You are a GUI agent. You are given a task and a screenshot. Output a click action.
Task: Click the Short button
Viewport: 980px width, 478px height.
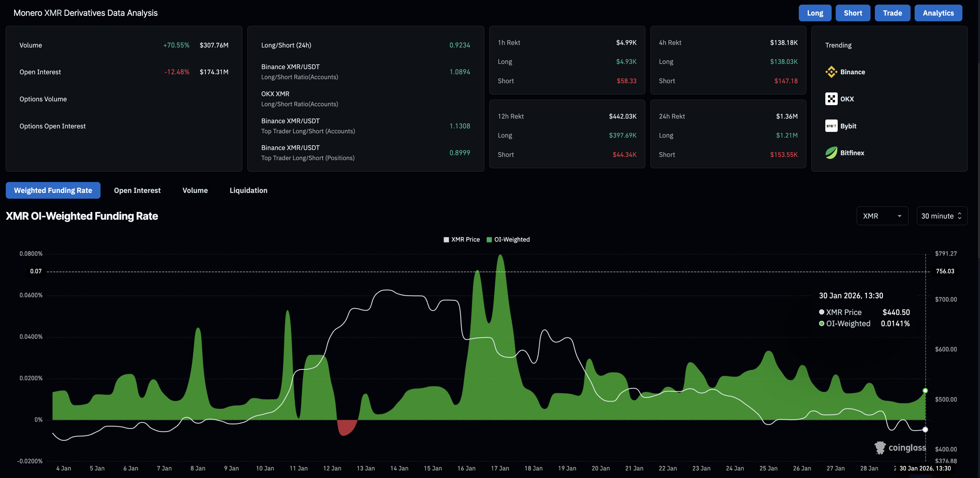(x=853, y=13)
